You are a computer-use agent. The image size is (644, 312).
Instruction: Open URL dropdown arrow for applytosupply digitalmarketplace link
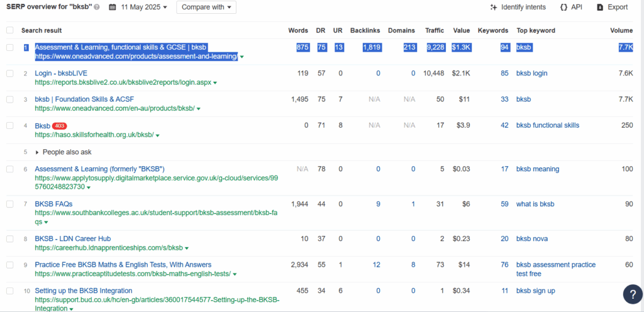point(88,187)
